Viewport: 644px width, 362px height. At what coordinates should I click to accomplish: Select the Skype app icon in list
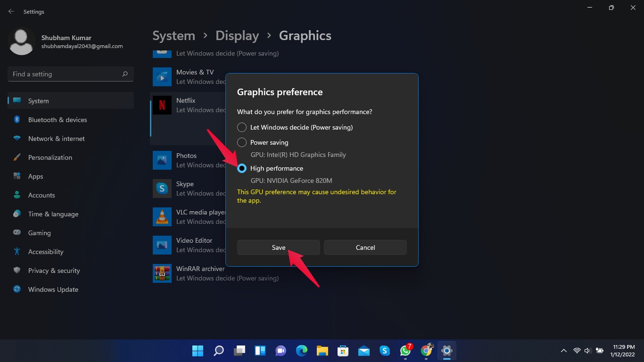(162, 189)
